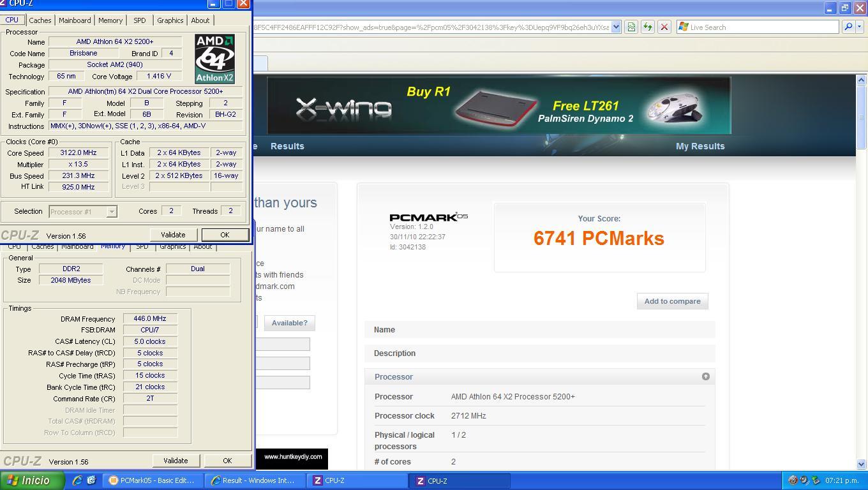
Task: Open the Processor #1 selection dropdown
Action: point(112,211)
